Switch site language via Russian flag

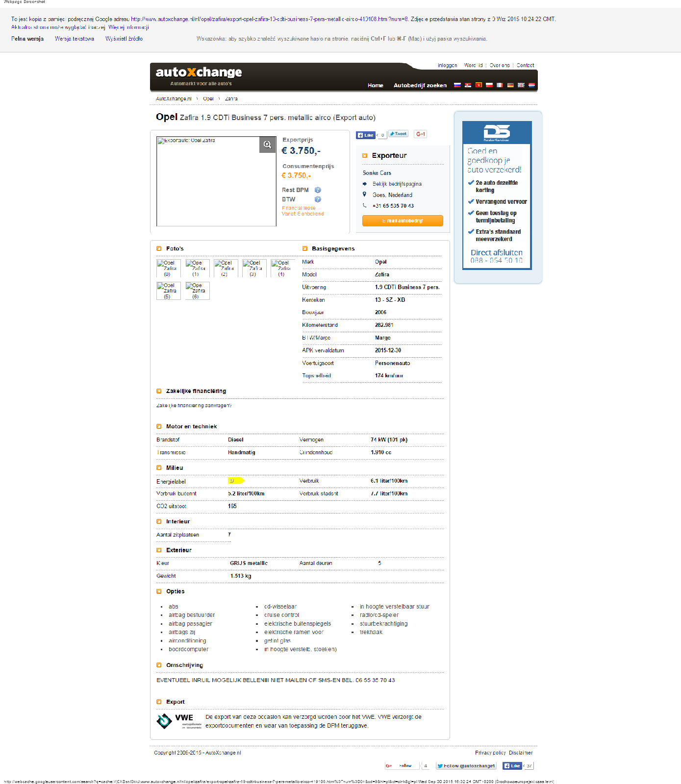pos(457,85)
